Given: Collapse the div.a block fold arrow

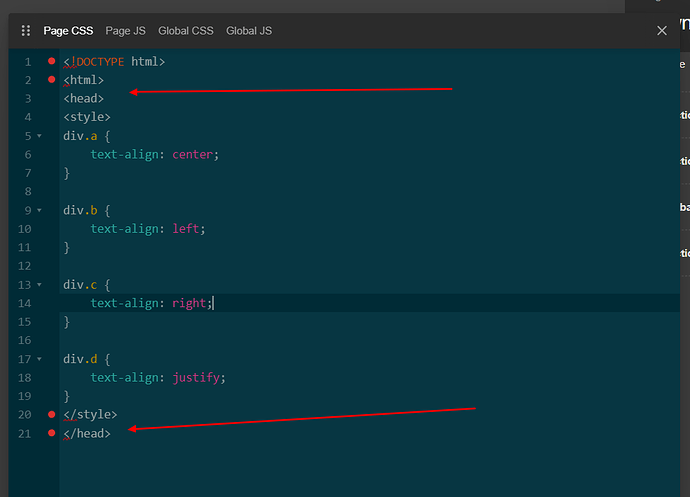Looking at the screenshot, I should (x=39, y=136).
